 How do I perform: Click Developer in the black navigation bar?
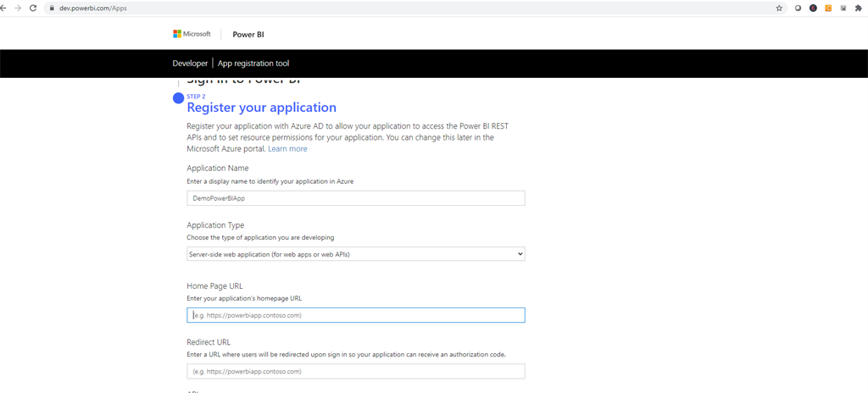(190, 64)
